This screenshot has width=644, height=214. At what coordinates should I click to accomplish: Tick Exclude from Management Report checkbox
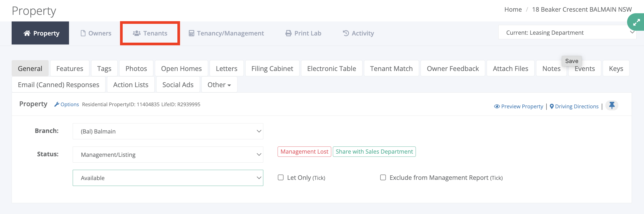383,177
